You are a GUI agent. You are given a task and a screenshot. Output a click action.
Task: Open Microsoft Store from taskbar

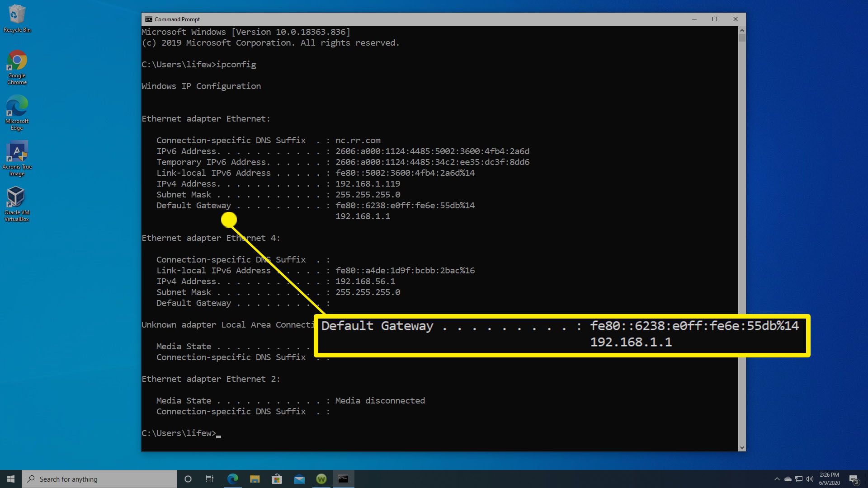[x=277, y=479]
